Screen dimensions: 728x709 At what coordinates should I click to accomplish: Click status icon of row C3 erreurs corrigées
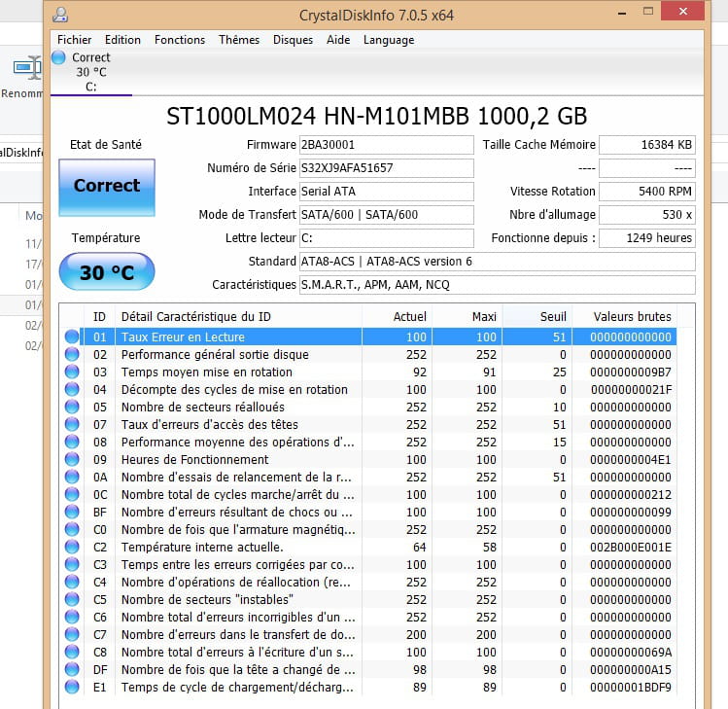click(x=72, y=564)
